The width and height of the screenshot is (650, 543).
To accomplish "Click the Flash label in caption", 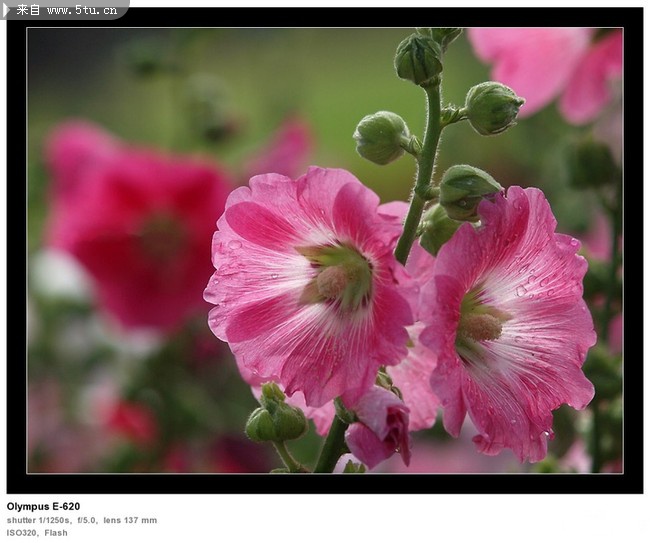I will [x=56, y=533].
